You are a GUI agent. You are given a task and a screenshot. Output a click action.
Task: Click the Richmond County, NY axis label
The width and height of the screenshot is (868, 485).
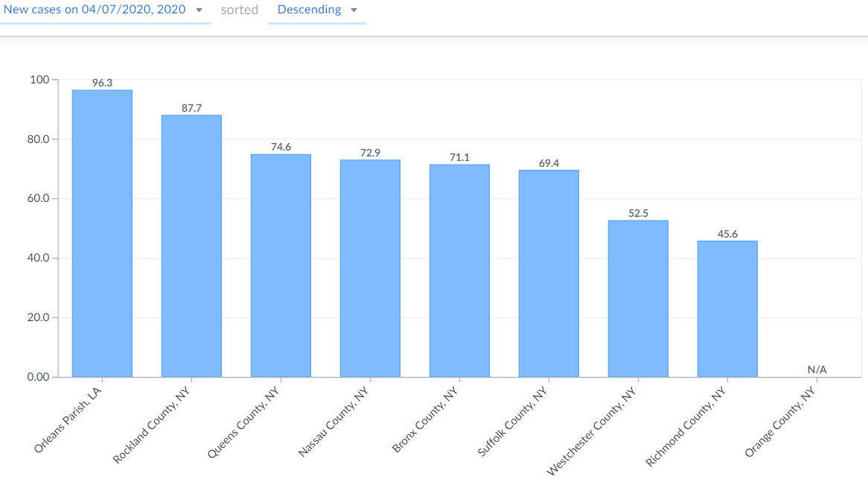coord(686,427)
